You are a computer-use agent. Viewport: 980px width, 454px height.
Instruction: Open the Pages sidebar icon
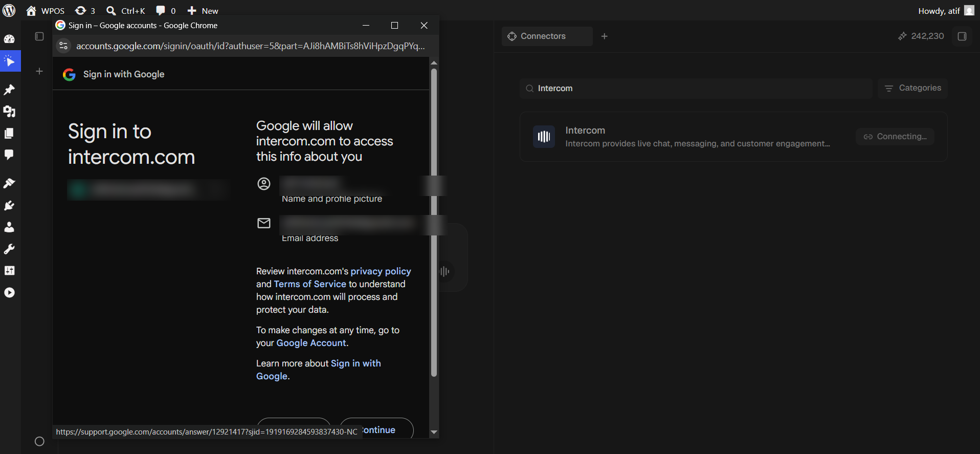coord(9,133)
